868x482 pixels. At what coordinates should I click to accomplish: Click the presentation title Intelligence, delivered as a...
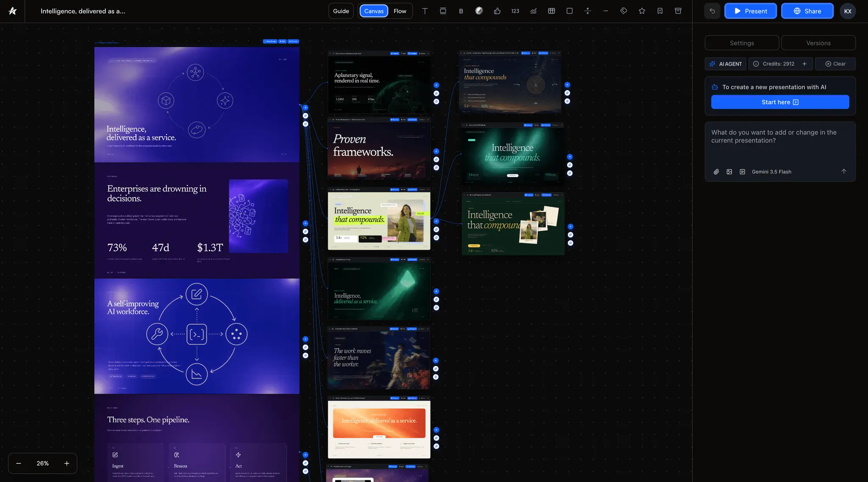(83, 11)
